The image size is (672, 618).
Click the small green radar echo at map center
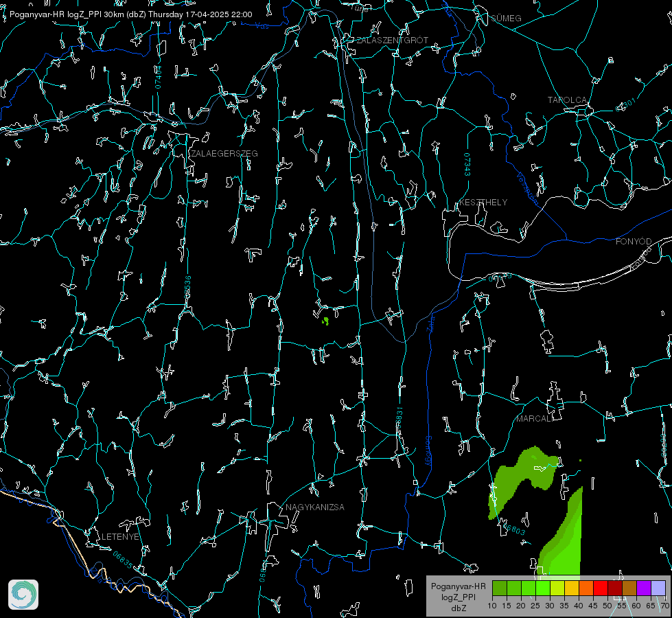click(x=325, y=321)
